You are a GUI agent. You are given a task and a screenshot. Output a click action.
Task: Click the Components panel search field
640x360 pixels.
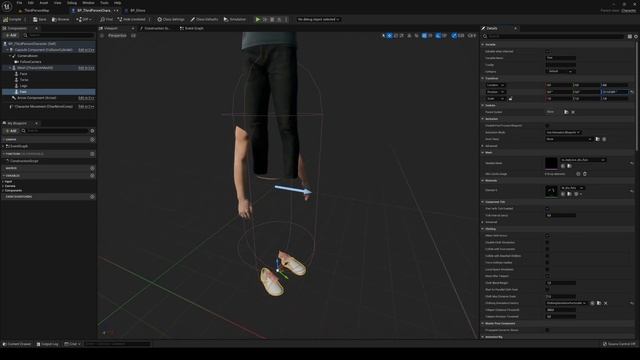pyautogui.click(x=59, y=36)
